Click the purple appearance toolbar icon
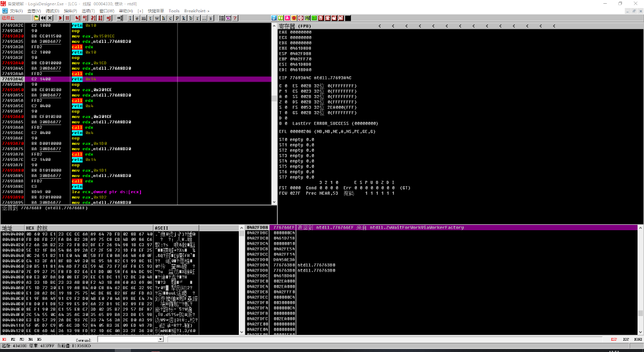 [228, 18]
